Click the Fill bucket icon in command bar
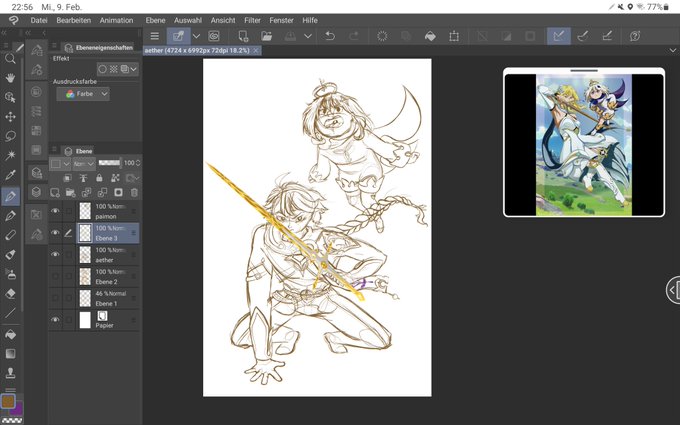 [x=430, y=36]
